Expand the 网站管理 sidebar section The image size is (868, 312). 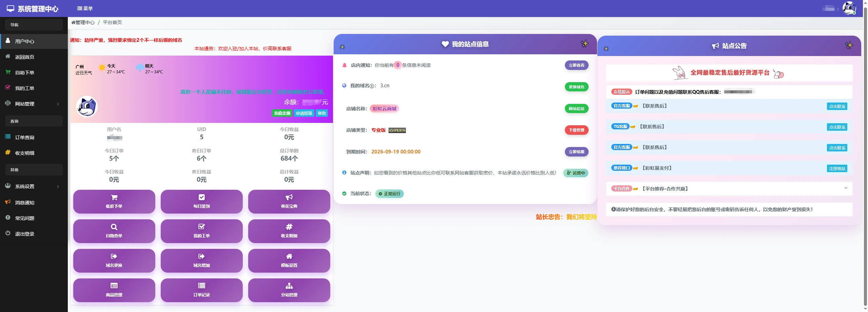(x=24, y=104)
